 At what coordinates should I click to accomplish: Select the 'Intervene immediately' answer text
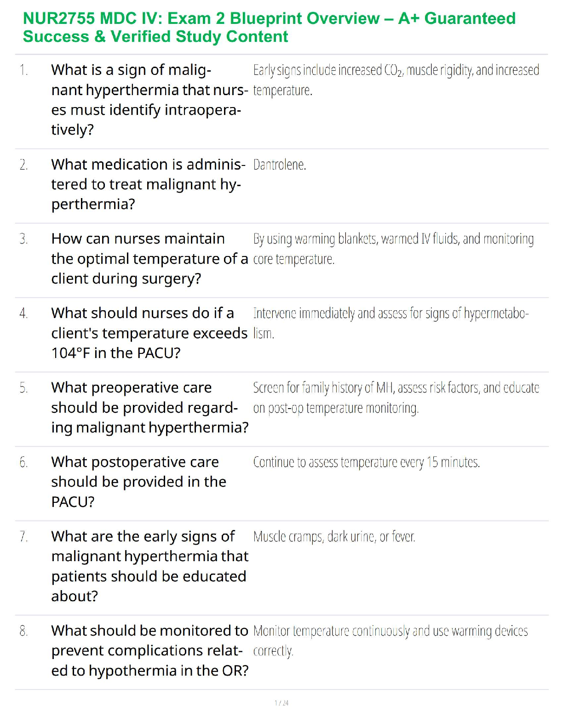tap(391, 323)
